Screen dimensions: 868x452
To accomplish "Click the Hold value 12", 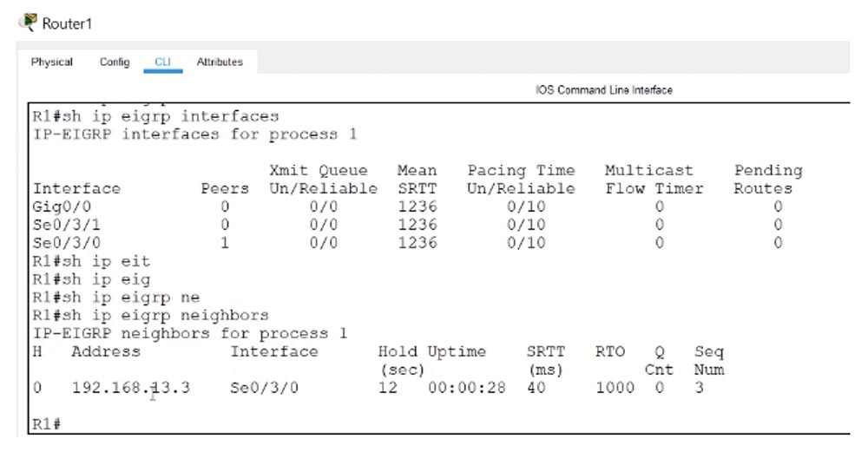I will tap(387, 387).
